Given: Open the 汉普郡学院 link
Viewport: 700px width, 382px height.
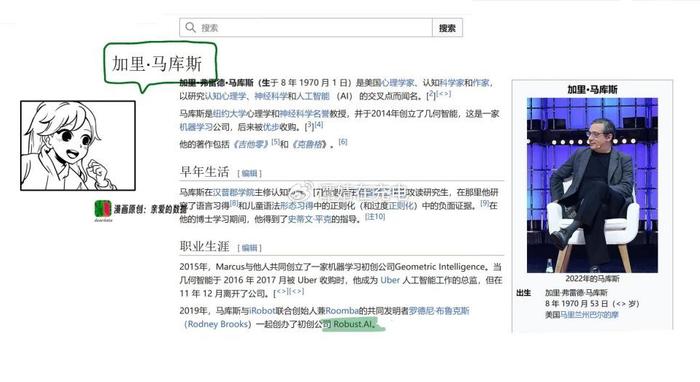Looking at the screenshot, I should pos(233,192).
